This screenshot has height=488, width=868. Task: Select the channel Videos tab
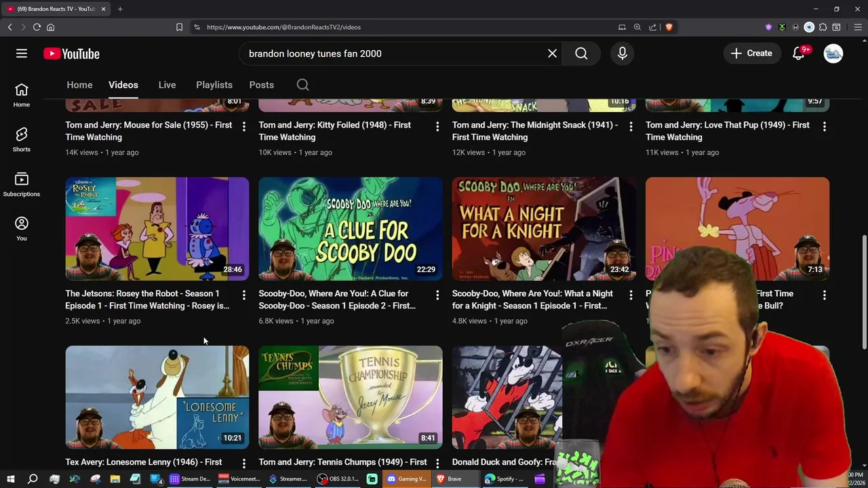[x=123, y=85]
